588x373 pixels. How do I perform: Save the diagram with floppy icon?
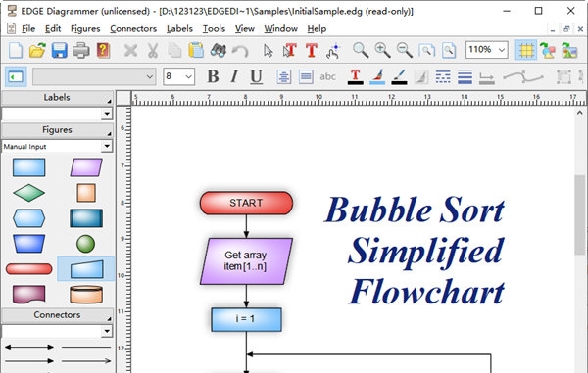(59, 50)
